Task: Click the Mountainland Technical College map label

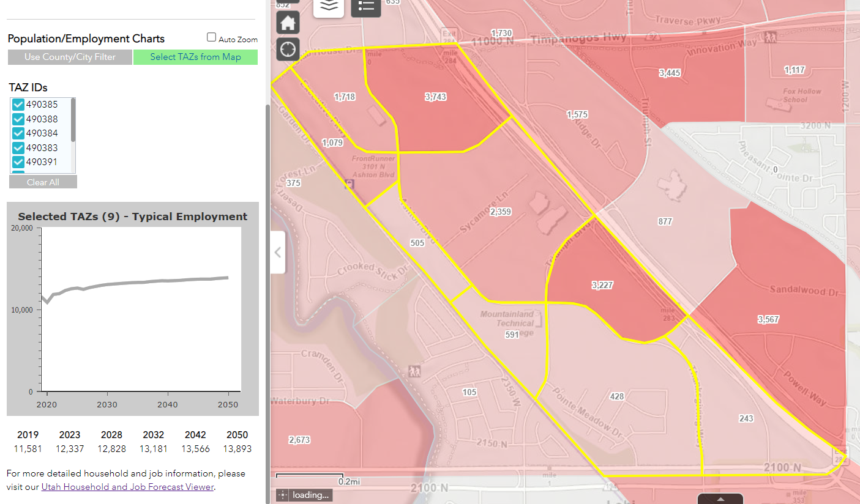Action: coord(507,323)
